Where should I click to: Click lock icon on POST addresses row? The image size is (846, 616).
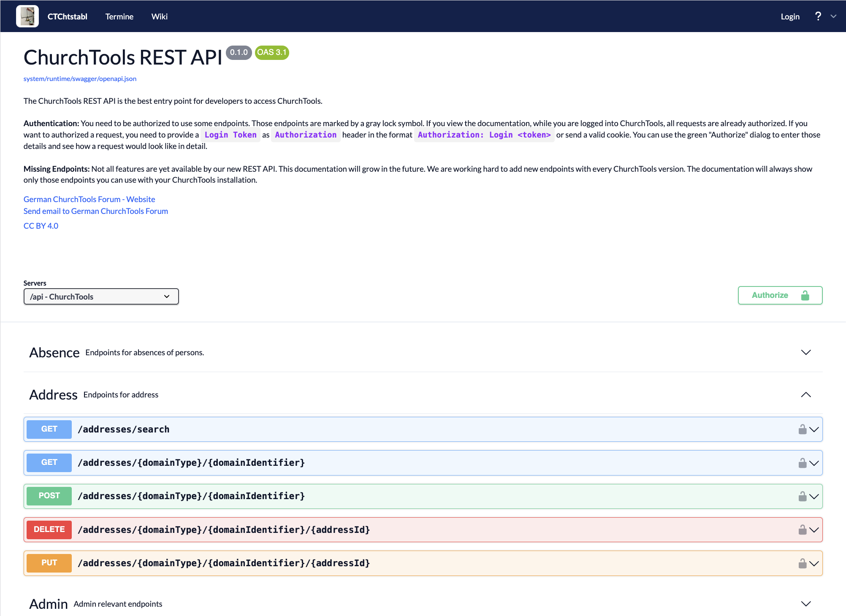tap(802, 497)
